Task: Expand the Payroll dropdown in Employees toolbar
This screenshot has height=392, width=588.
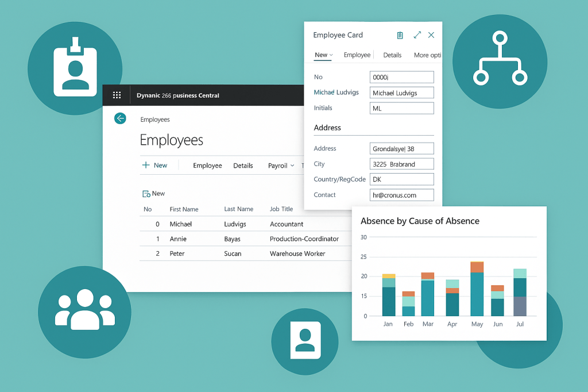Action: click(281, 166)
